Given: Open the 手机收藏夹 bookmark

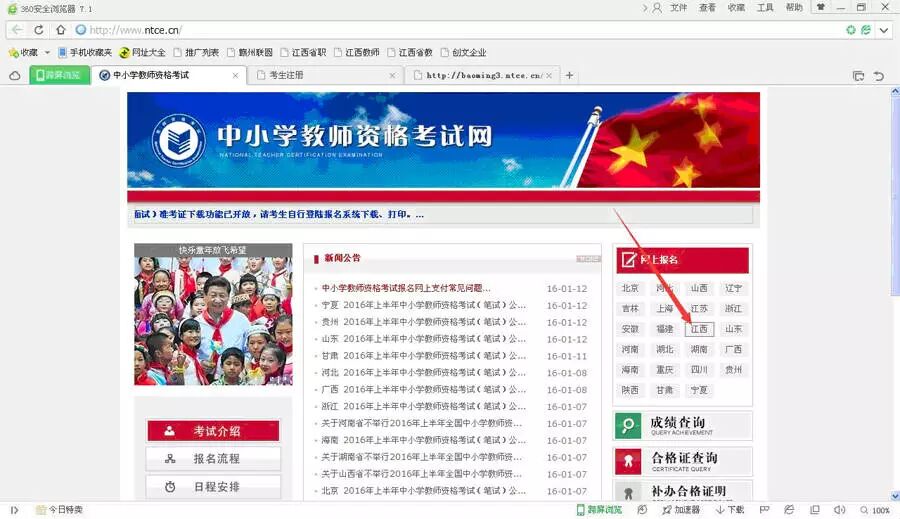Looking at the screenshot, I should [x=85, y=52].
